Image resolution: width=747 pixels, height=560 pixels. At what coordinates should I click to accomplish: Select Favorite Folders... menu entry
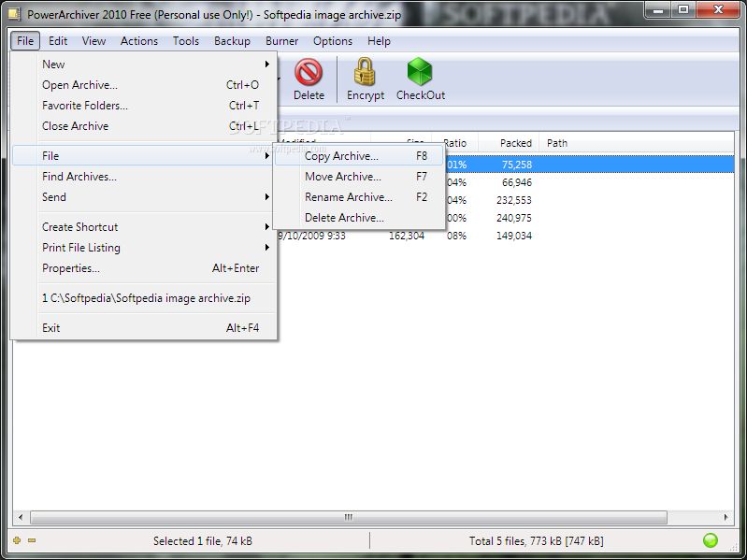(143, 106)
